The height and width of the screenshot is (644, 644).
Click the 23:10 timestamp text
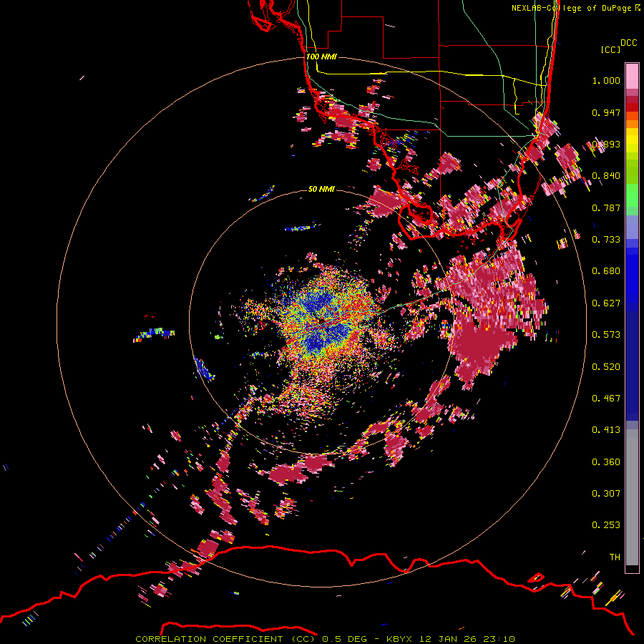498,639
